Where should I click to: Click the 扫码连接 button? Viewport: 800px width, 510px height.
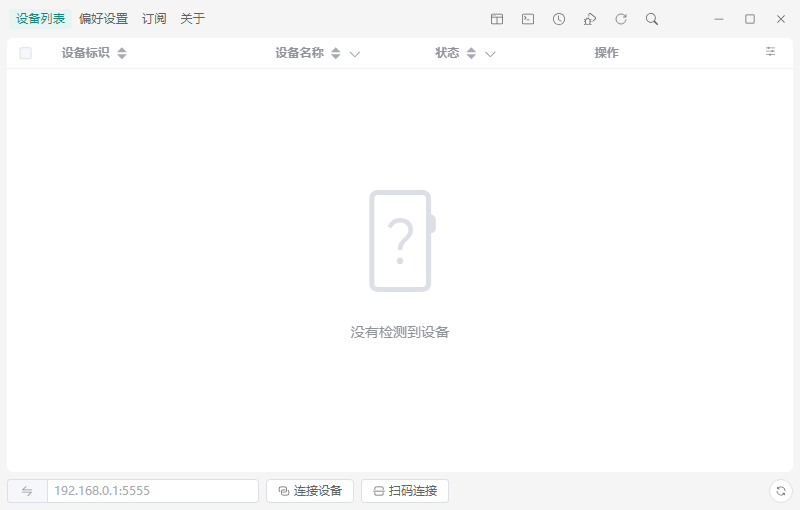coord(405,491)
